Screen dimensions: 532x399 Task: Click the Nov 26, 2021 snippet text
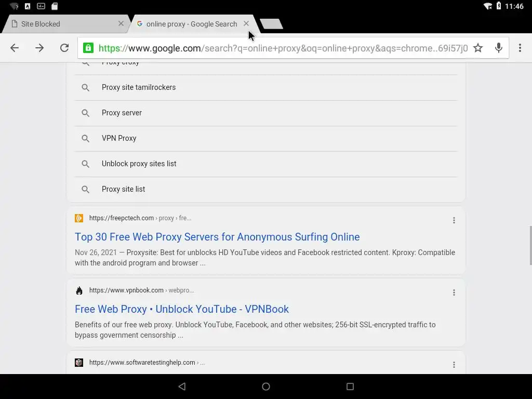click(264, 258)
